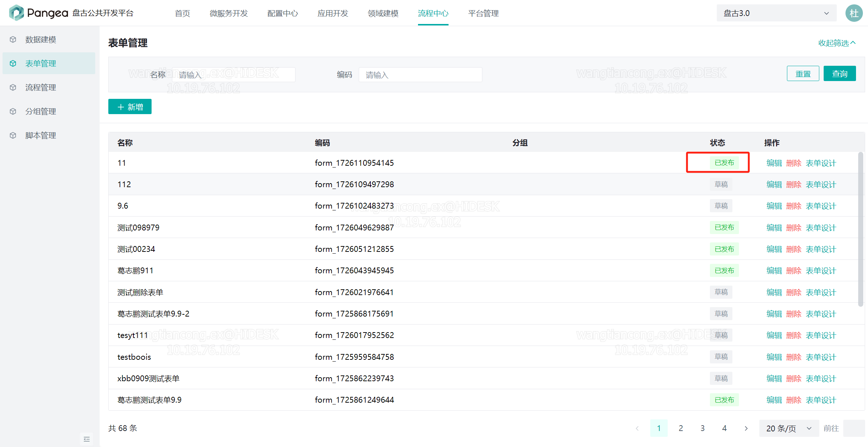Go to page 2
Image resolution: width=868 pixels, height=447 pixels.
[681, 428]
